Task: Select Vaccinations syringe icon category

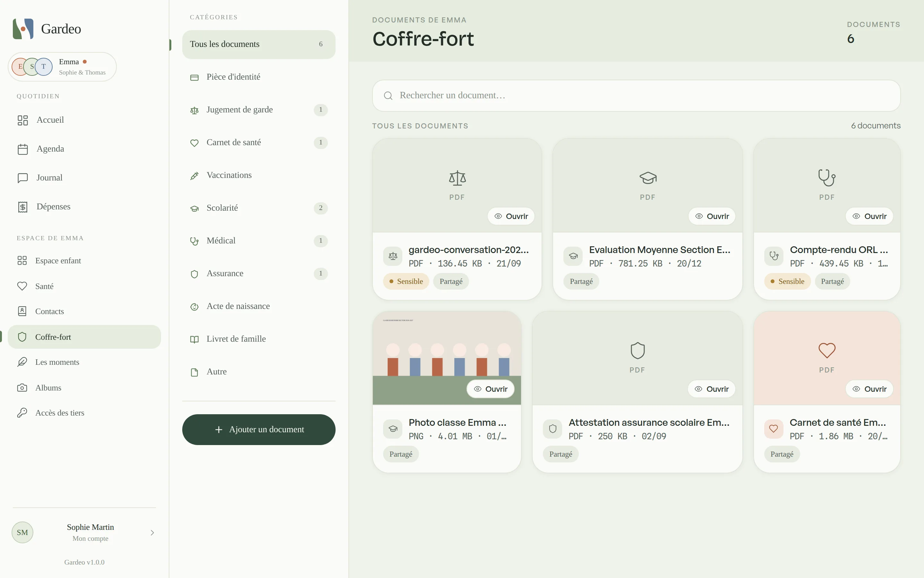Action: pyautogui.click(x=194, y=175)
